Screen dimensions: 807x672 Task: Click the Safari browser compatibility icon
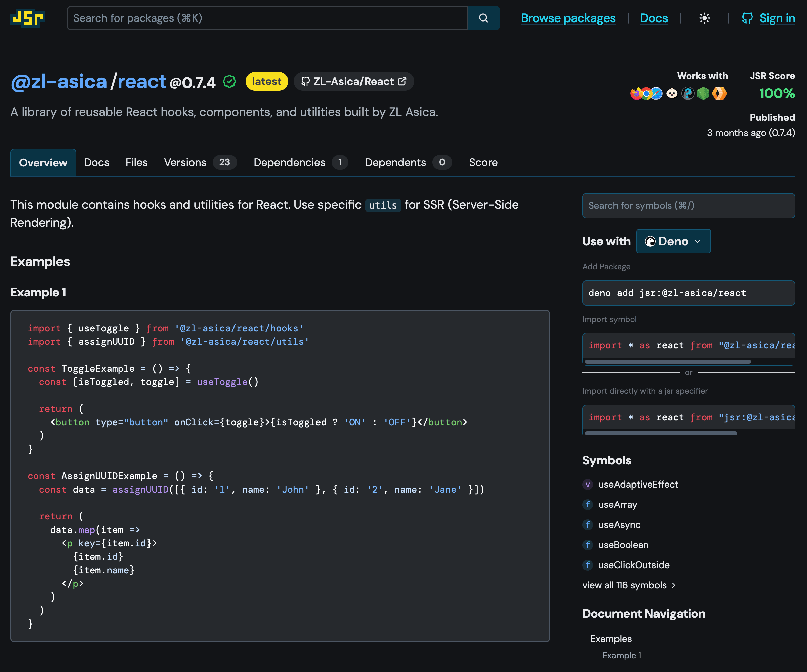[656, 93]
